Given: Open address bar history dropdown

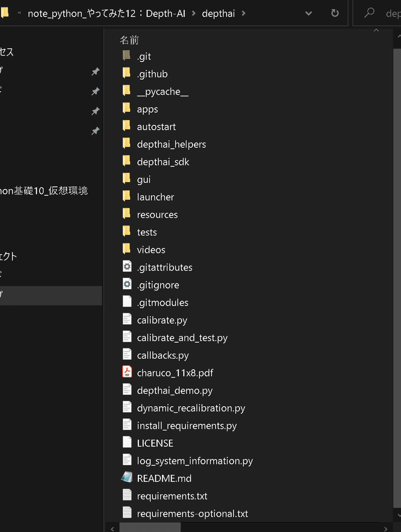Looking at the screenshot, I should (x=309, y=14).
